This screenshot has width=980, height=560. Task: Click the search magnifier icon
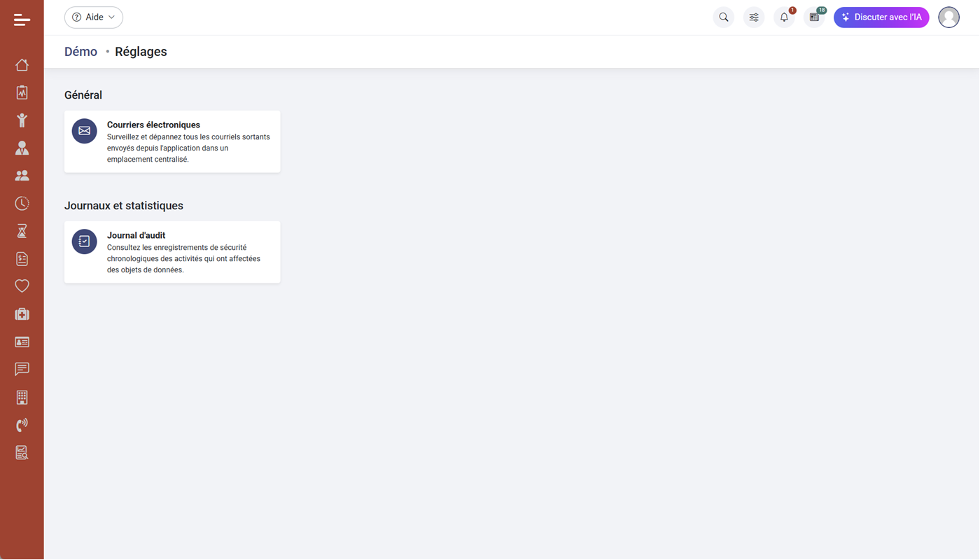pos(724,17)
